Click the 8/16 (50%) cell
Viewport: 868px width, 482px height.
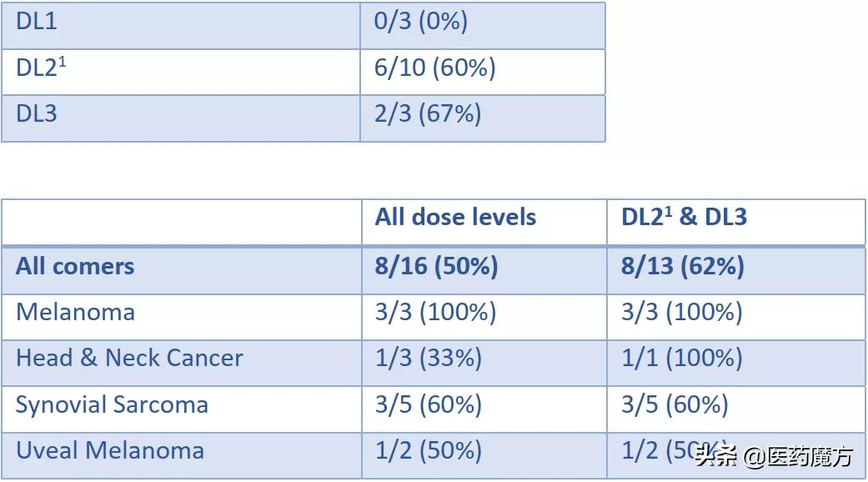[436, 267]
